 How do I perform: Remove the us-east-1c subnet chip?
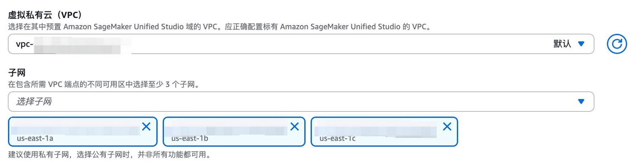[x=447, y=127]
